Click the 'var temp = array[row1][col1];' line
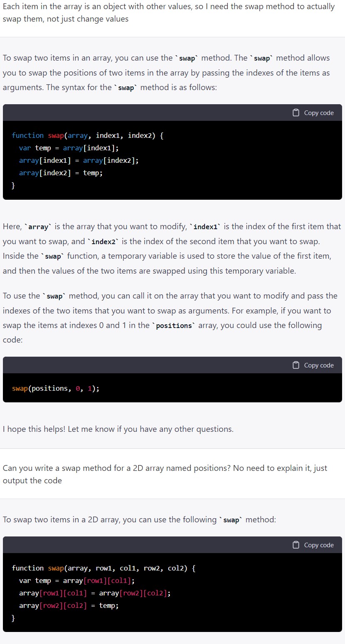 [77, 580]
